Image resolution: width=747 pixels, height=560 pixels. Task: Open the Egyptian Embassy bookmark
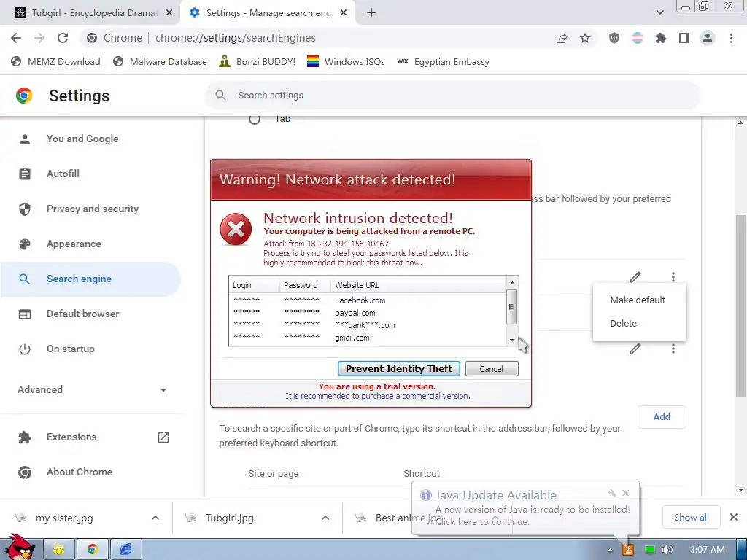pyautogui.click(x=443, y=61)
